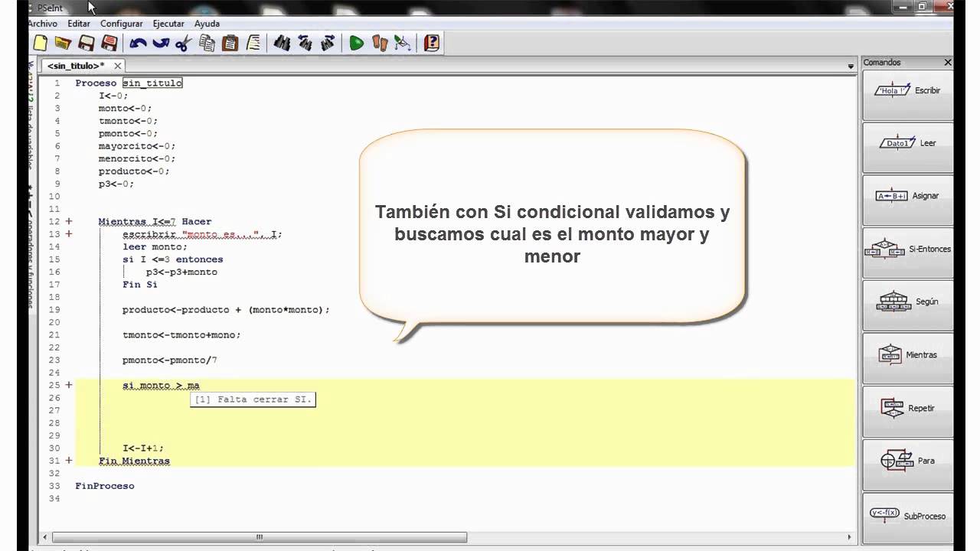Find next match binoculars icon

click(x=328, y=43)
